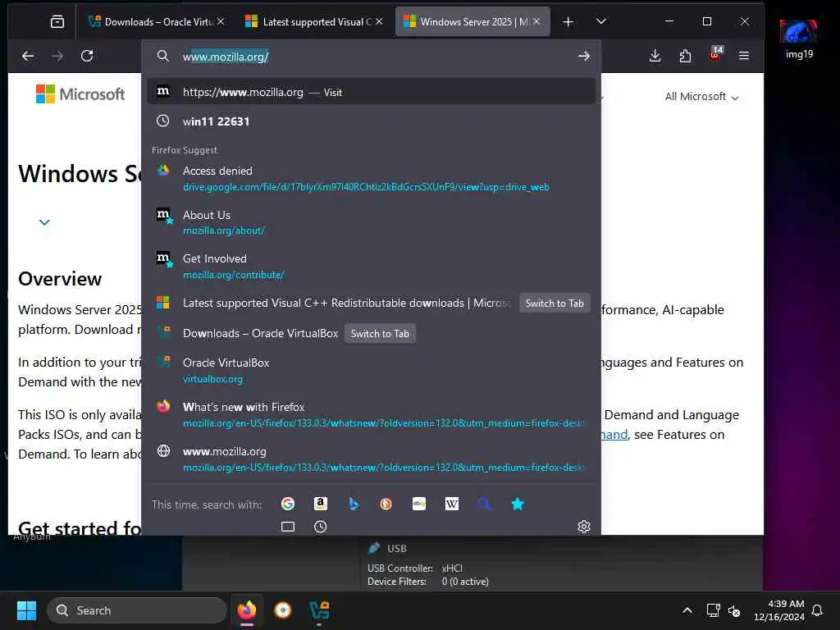
Task: Close the Windows Server 2025 tab
Action: pos(536,21)
